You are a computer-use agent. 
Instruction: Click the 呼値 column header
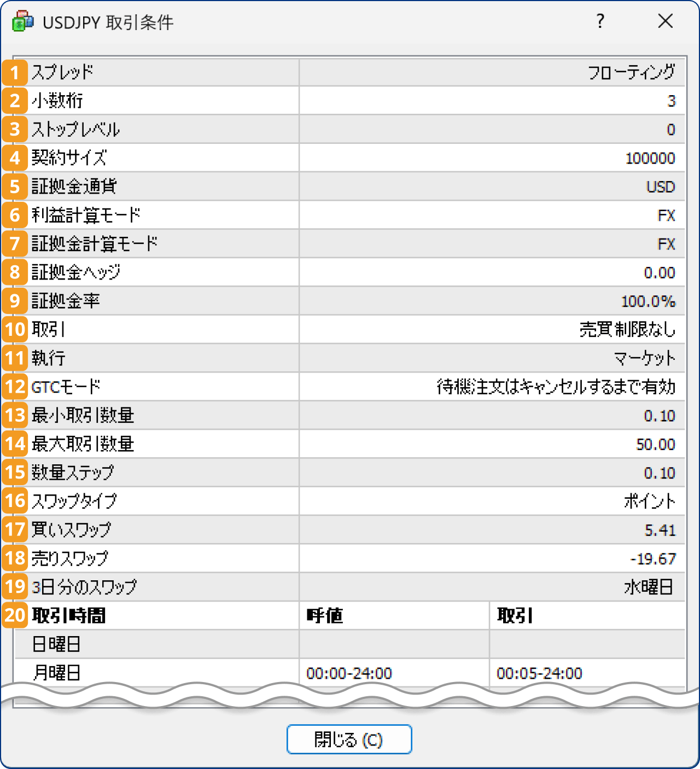pos(326,616)
